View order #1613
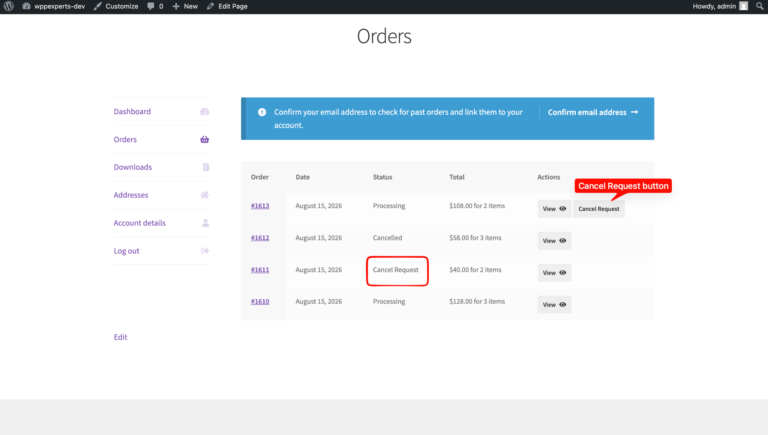The width and height of the screenshot is (768, 435). (554, 209)
